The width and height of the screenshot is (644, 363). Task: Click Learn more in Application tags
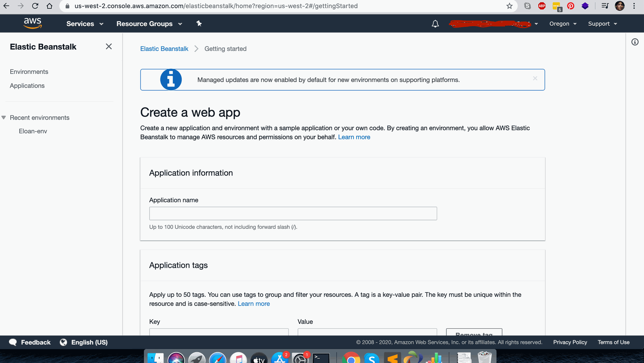tap(254, 304)
